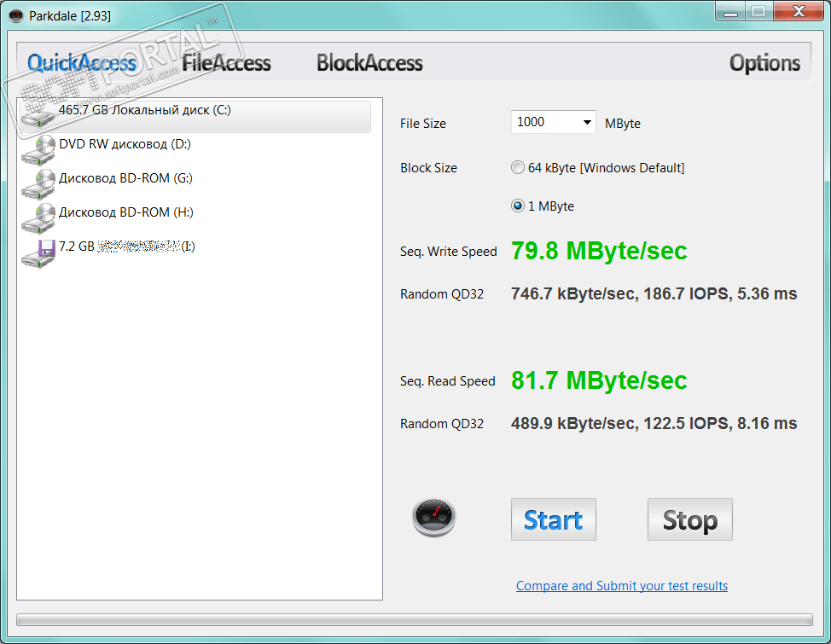Select the 465.7 GB local disk C: row
831x644 pixels.
coord(195,115)
